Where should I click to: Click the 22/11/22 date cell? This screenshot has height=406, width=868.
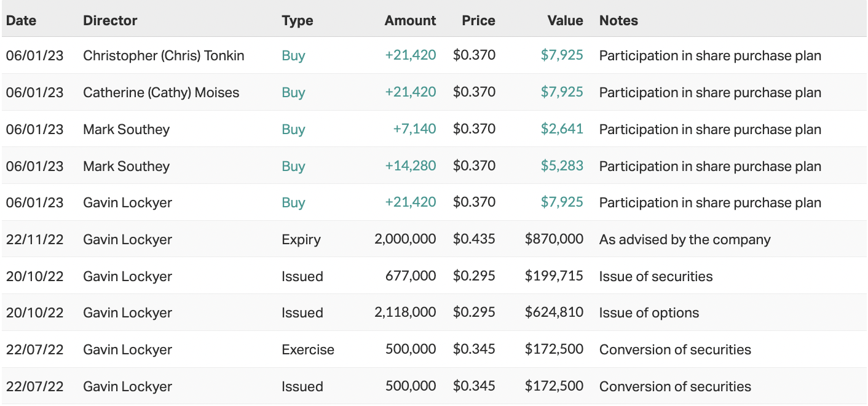[34, 239]
